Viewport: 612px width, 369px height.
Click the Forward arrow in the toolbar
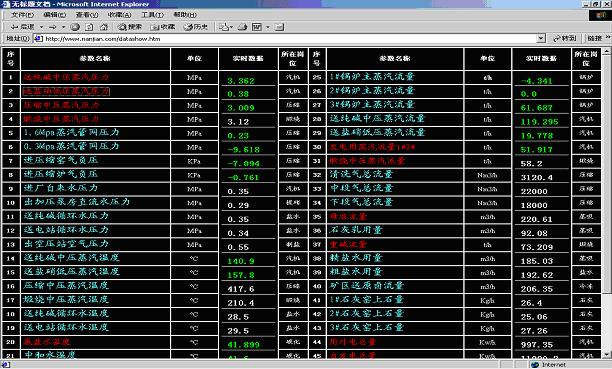click(x=53, y=27)
